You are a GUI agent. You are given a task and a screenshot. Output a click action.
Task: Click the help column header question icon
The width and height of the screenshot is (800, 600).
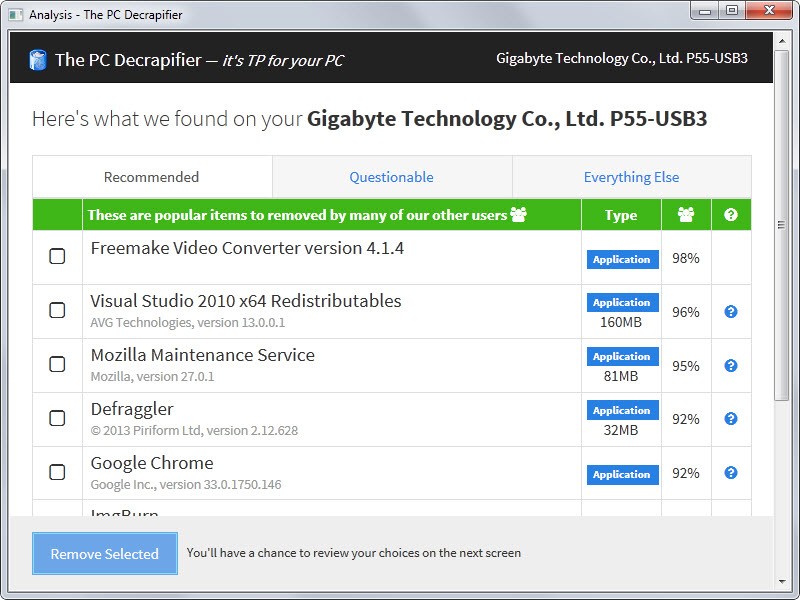pyautogui.click(x=731, y=215)
